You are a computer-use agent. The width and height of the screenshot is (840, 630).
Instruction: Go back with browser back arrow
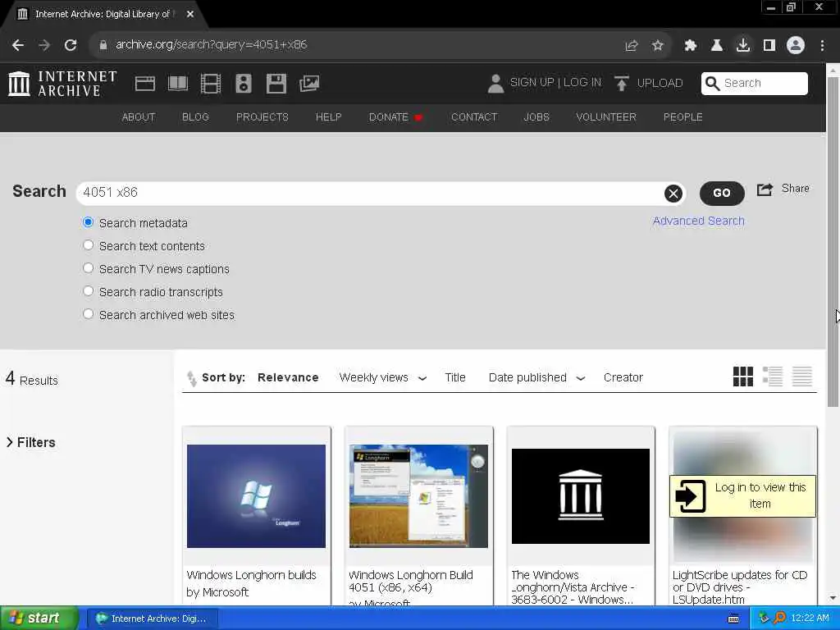[18, 45]
